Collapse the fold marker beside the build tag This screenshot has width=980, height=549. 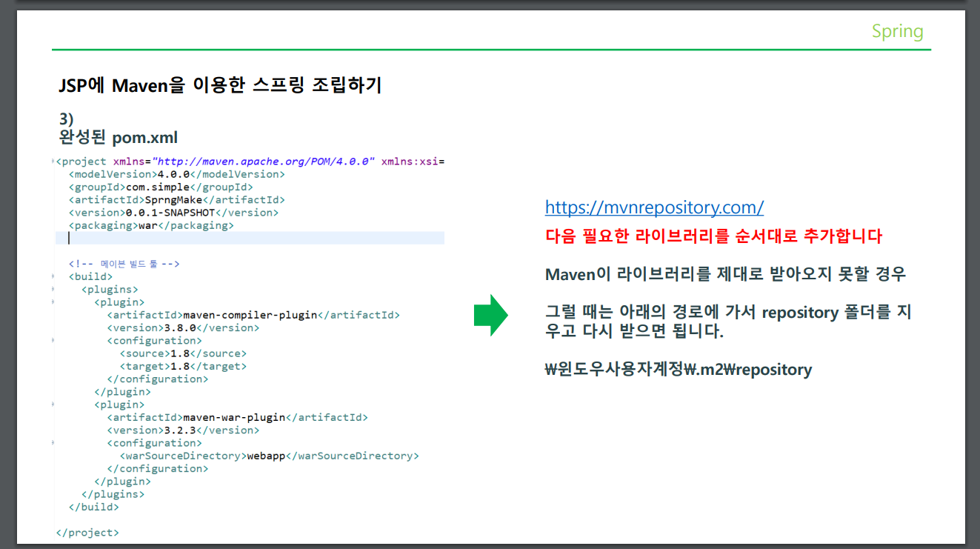pyautogui.click(x=53, y=276)
